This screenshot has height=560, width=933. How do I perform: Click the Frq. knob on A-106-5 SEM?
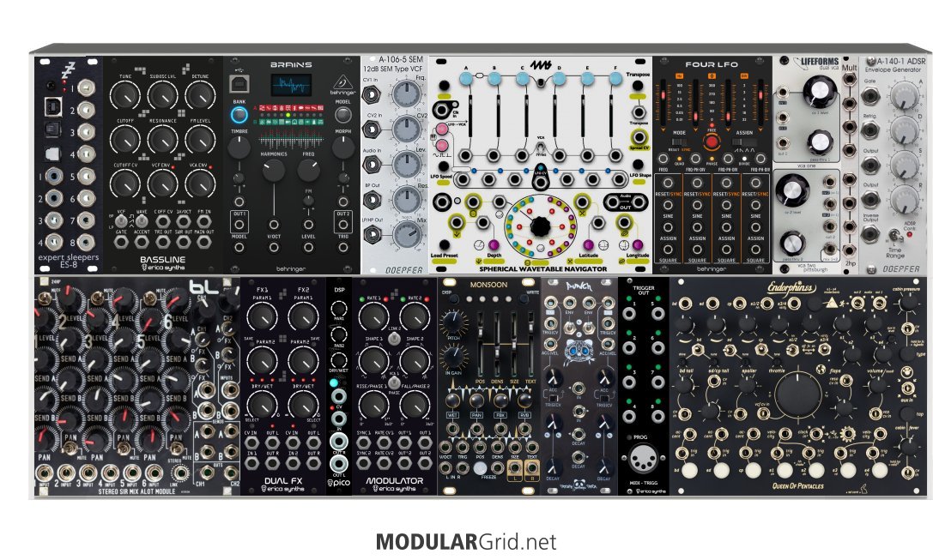[x=406, y=94]
